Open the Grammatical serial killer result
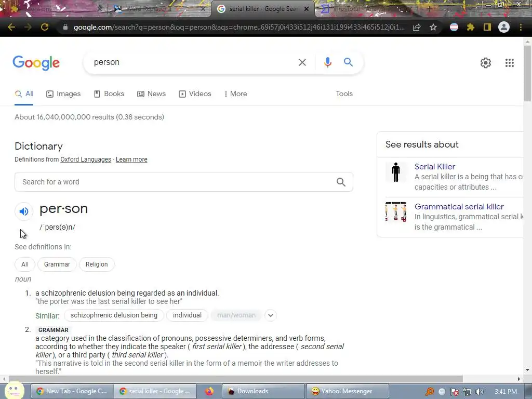 459,207
